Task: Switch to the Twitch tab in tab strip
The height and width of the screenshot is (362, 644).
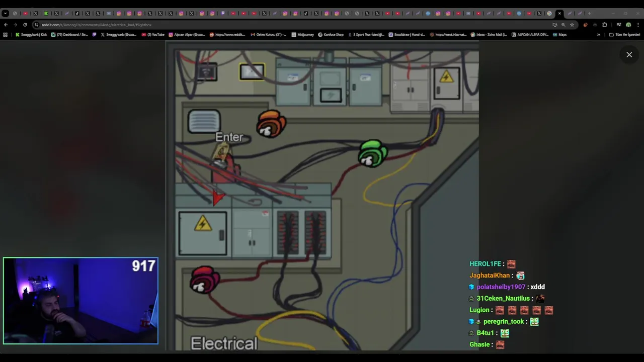Action: [222, 13]
